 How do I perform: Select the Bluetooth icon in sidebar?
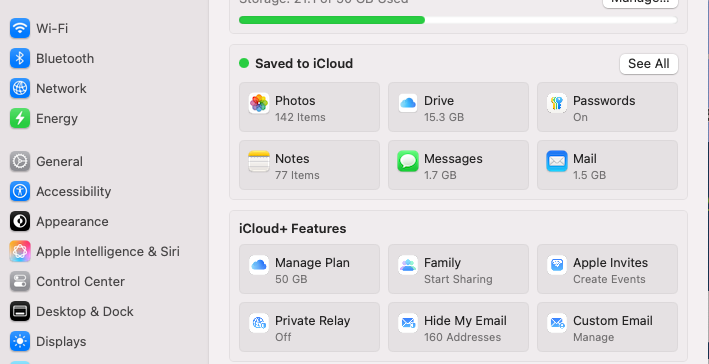(20, 58)
